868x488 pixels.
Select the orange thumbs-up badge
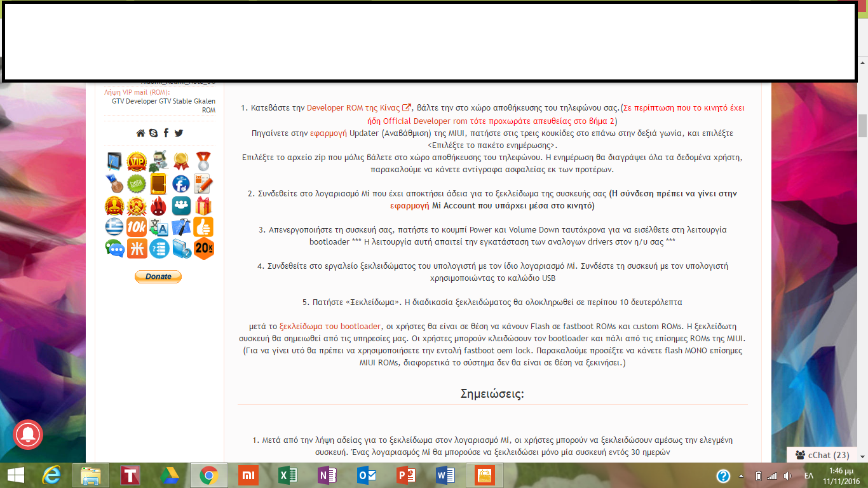203,227
